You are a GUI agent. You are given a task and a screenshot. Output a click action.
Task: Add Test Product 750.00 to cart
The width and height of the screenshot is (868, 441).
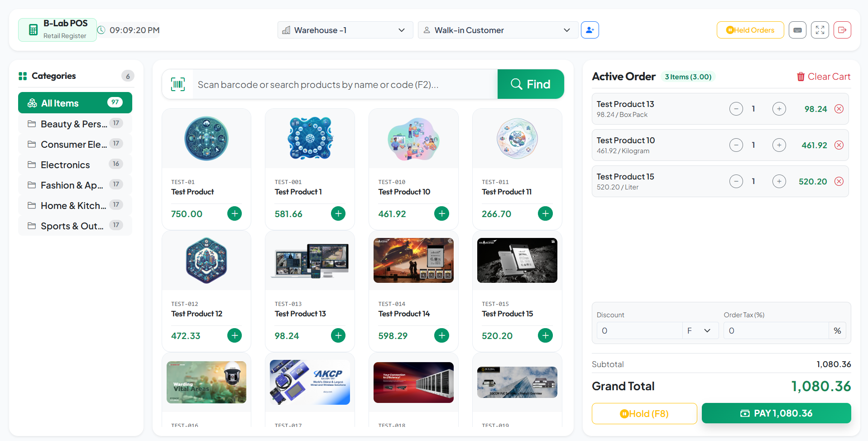coord(235,213)
